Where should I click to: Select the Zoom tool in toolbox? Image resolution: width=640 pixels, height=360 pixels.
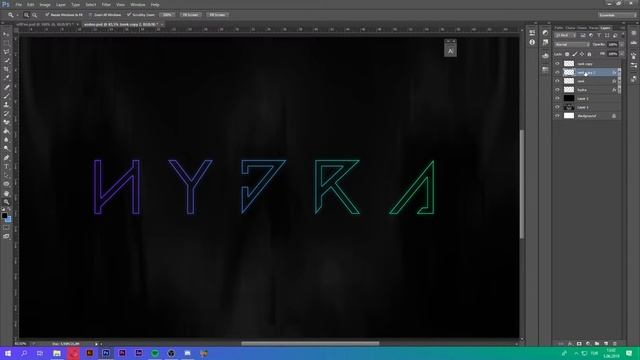6,202
